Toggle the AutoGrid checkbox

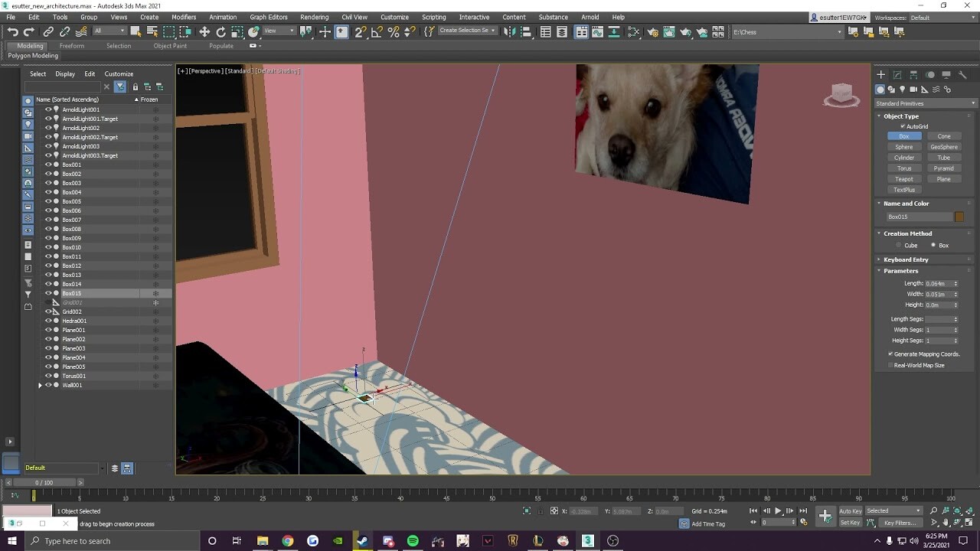pyautogui.click(x=903, y=126)
